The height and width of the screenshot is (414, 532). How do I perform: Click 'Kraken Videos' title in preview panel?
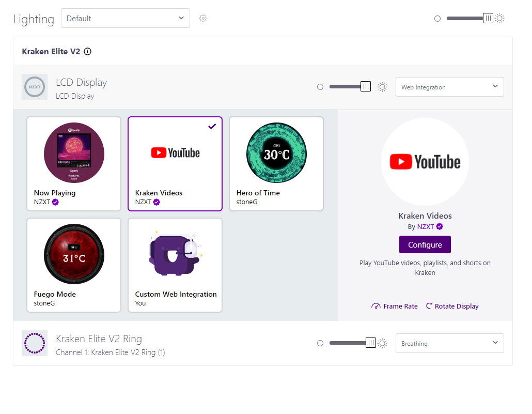click(425, 216)
